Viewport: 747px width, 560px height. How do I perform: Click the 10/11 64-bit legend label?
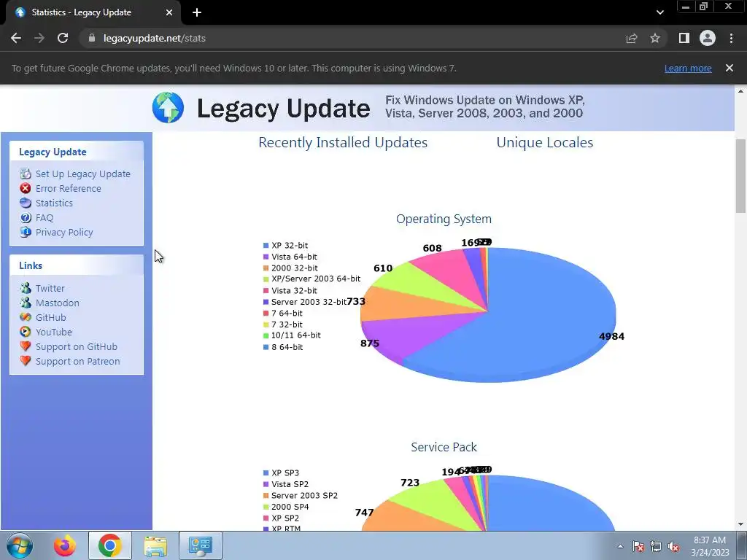click(296, 335)
